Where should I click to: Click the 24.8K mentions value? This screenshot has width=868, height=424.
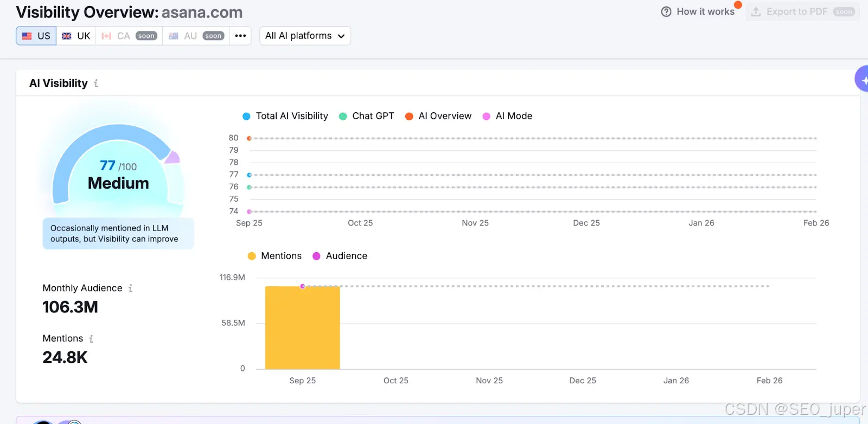click(65, 358)
